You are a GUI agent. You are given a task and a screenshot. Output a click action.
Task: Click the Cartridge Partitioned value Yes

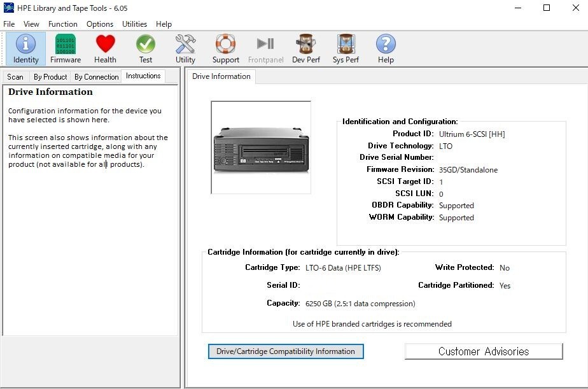click(505, 285)
